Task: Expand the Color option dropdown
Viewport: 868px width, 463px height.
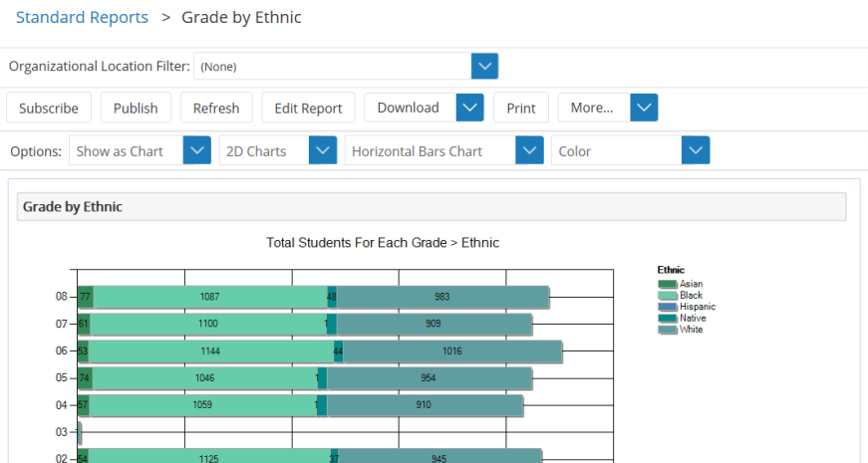Action: [x=695, y=151]
